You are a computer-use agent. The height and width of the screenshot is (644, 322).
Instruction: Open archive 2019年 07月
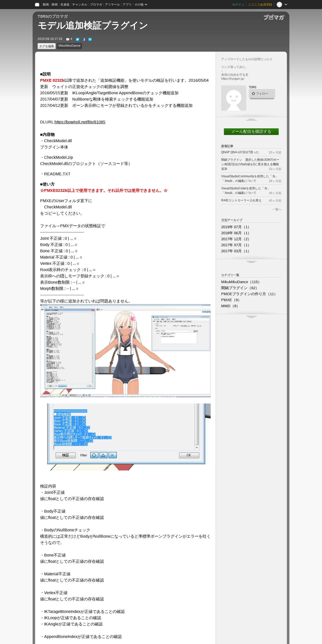tap(236, 227)
